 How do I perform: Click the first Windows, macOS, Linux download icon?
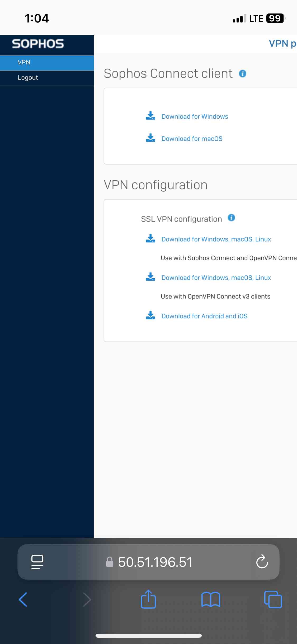click(x=150, y=238)
